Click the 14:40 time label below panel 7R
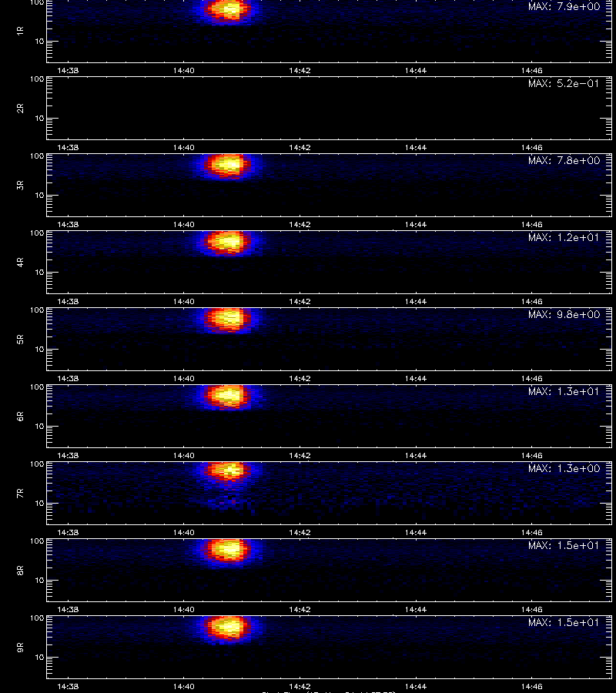This screenshot has height=693, width=616. [x=184, y=532]
